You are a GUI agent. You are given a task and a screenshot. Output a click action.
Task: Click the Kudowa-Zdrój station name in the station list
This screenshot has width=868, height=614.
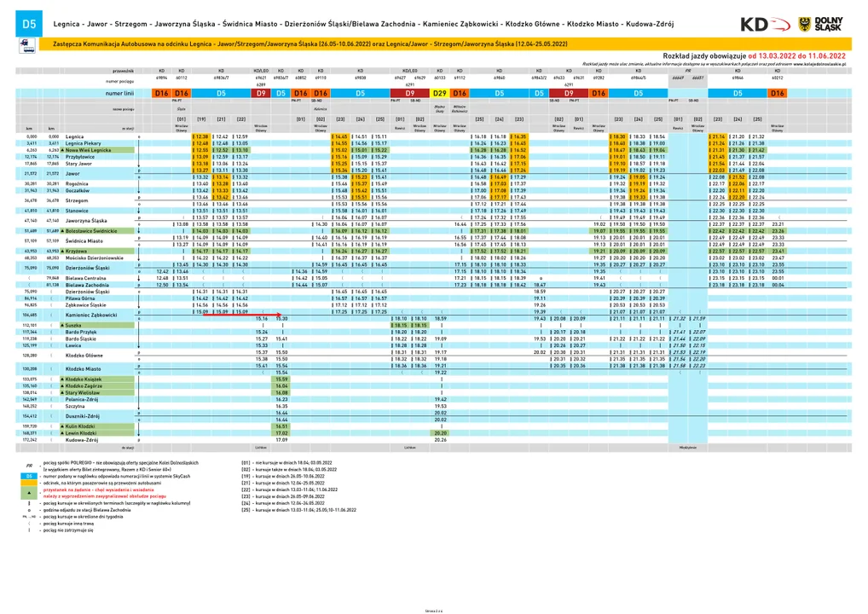pos(81,439)
